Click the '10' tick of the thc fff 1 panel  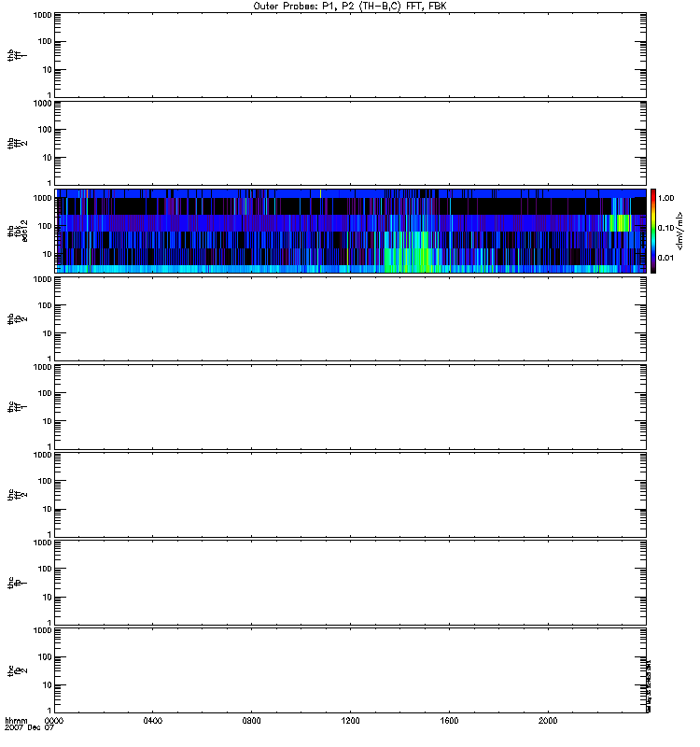[48, 421]
